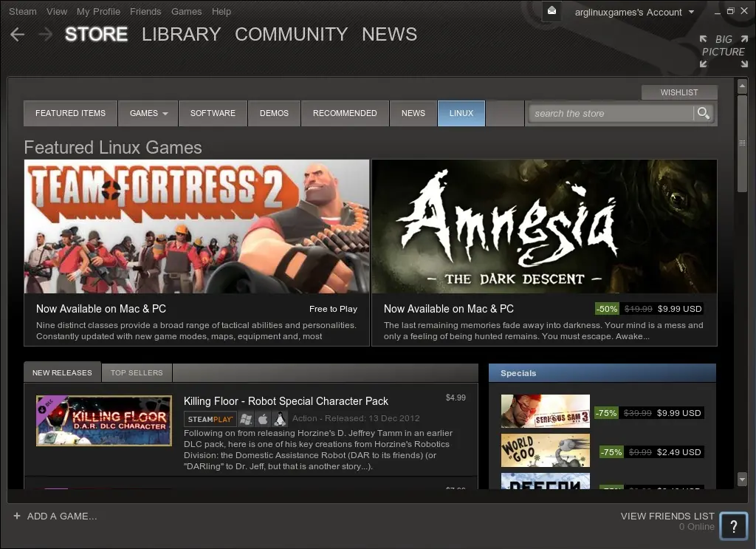Open View Friends List
The image size is (756, 549).
(667, 516)
